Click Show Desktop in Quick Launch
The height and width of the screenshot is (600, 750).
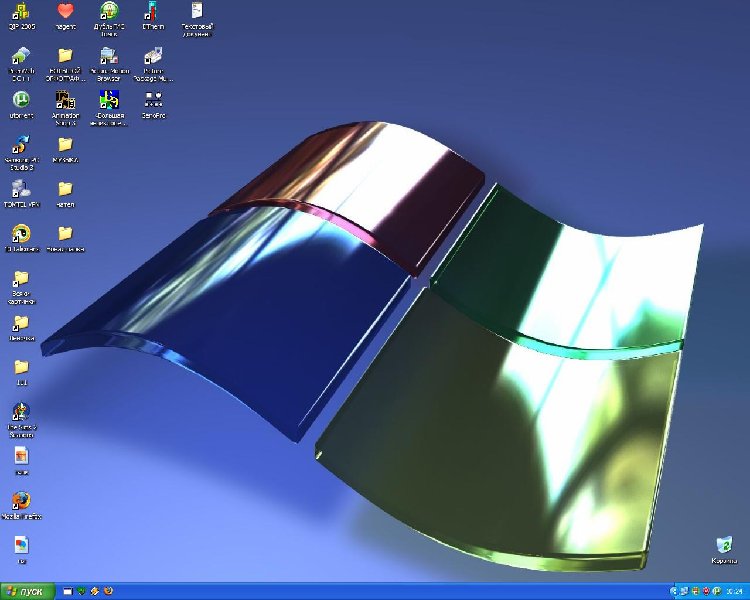pos(68,591)
